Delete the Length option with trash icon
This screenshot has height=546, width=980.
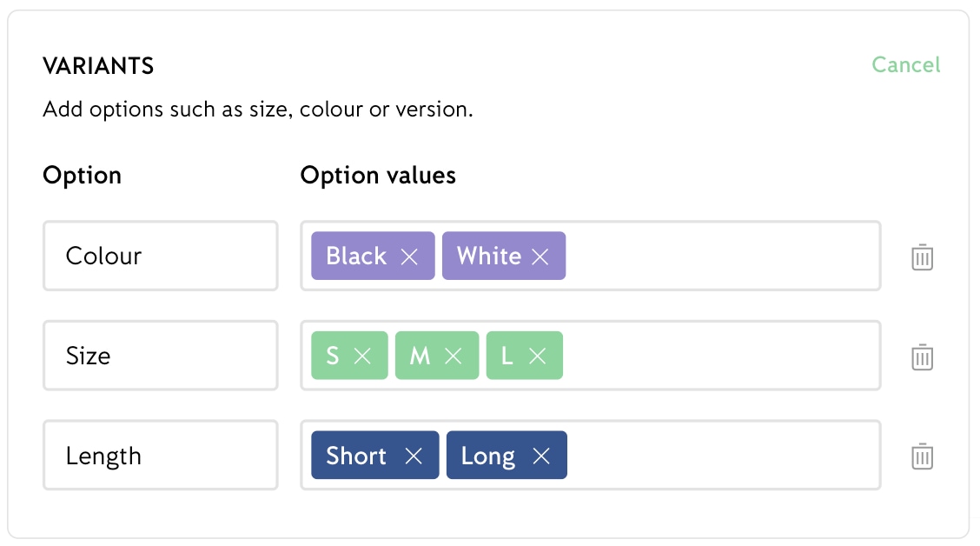(922, 456)
